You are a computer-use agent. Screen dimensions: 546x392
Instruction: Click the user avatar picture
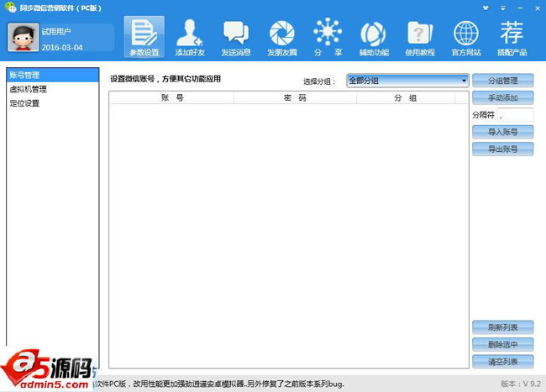pos(23,38)
